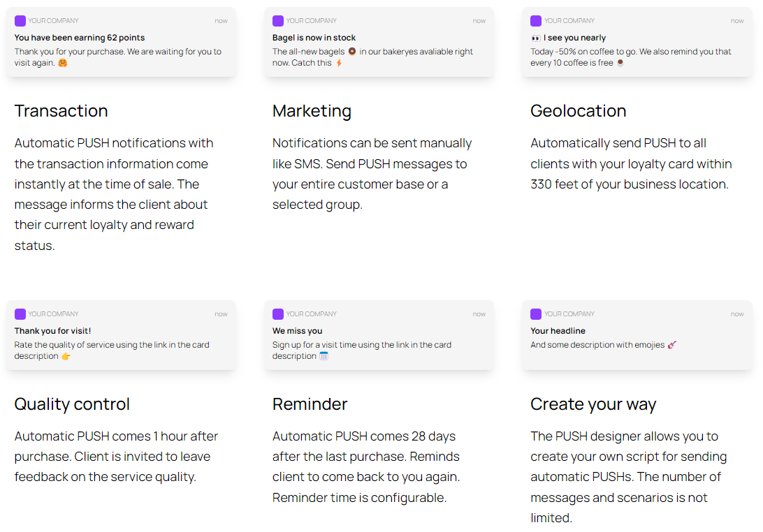The height and width of the screenshot is (532, 763).
Task: Click purple company icon in Reminder notification
Action: click(278, 314)
